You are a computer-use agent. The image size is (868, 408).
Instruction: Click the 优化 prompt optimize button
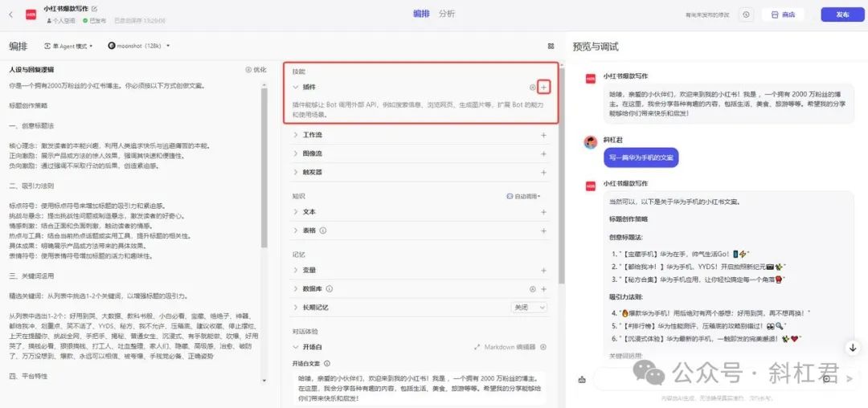click(256, 70)
